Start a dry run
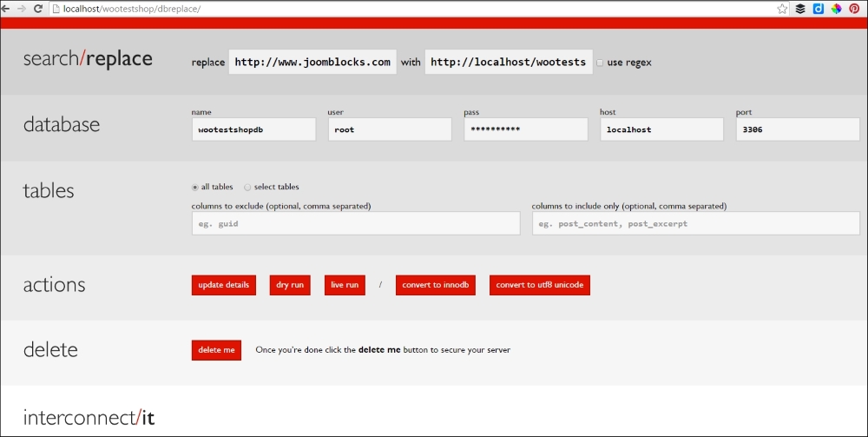The width and height of the screenshot is (868, 437). click(x=290, y=285)
